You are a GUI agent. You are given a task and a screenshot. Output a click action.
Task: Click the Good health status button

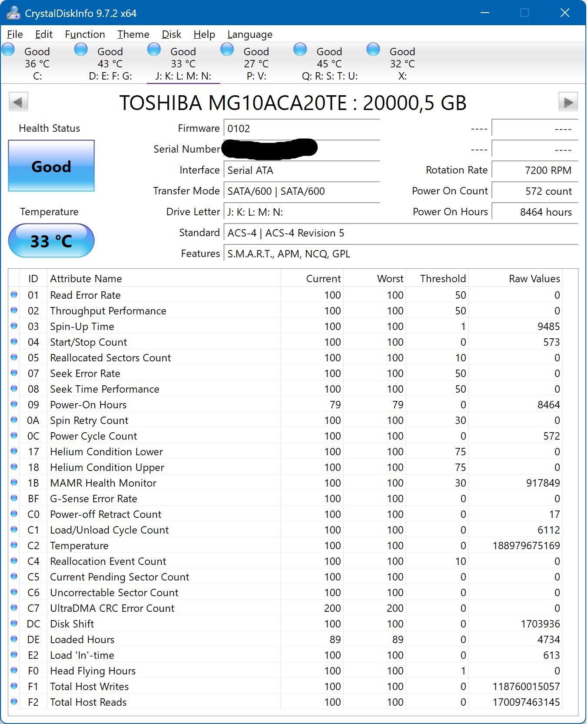[51, 166]
